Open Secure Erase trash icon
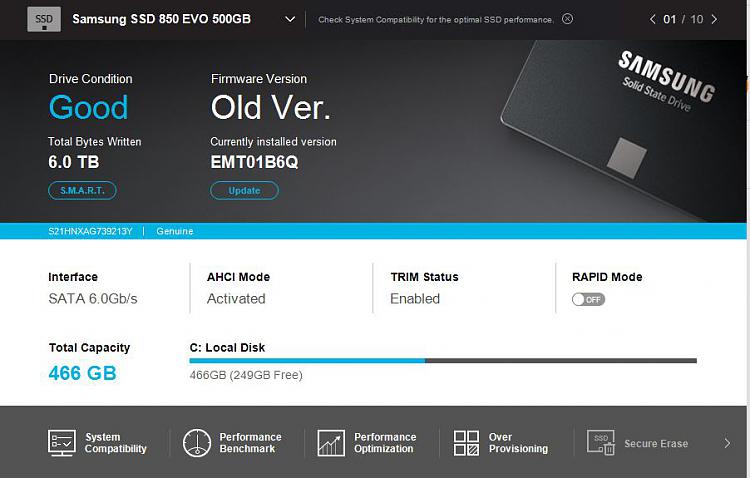The image size is (750, 478). 601,443
